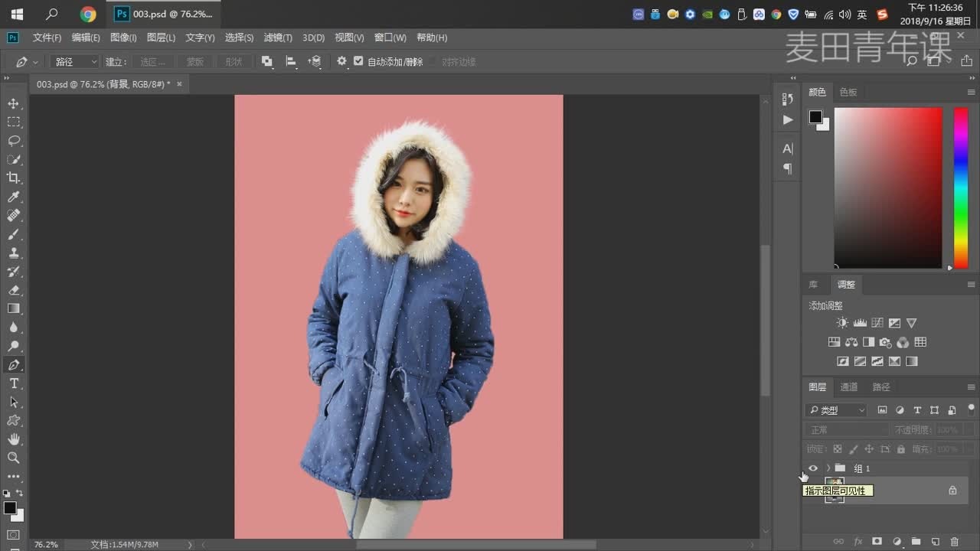The width and height of the screenshot is (980, 551).
Task: Add a Gradient Map adjustment
Action: (912, 361)
